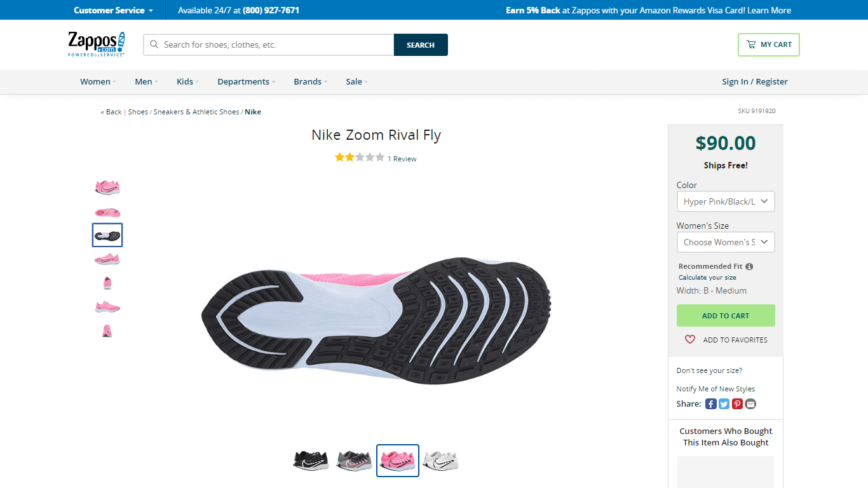
Task: Click the Zappos logo
Action: point(97,44)
